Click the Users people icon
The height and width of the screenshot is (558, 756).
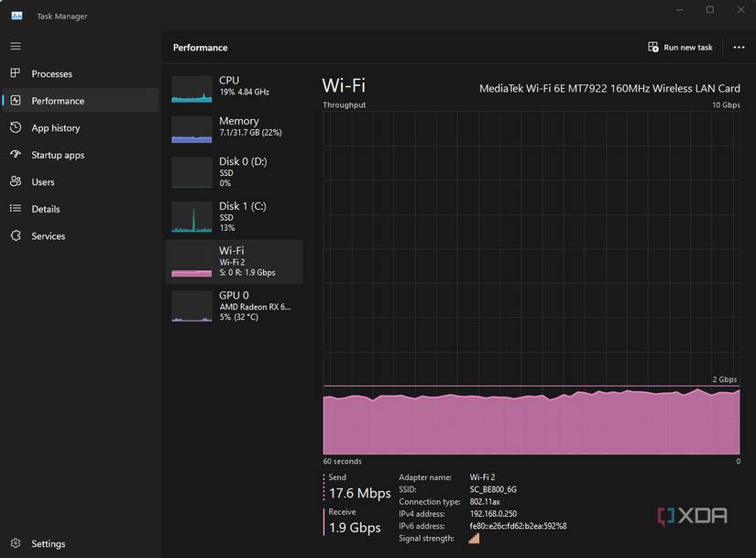[16, 181]
